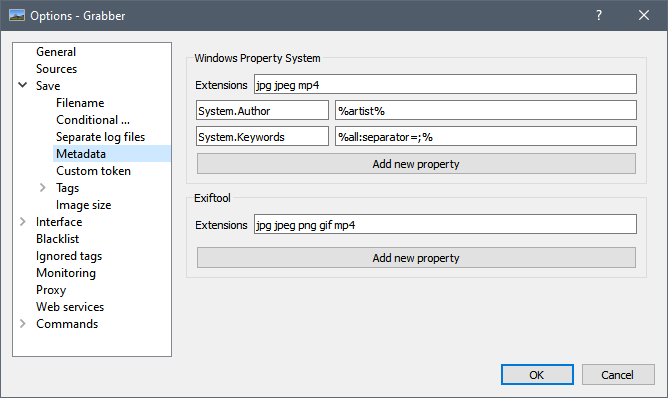Open the Filename settings page

tap(80, 103)
